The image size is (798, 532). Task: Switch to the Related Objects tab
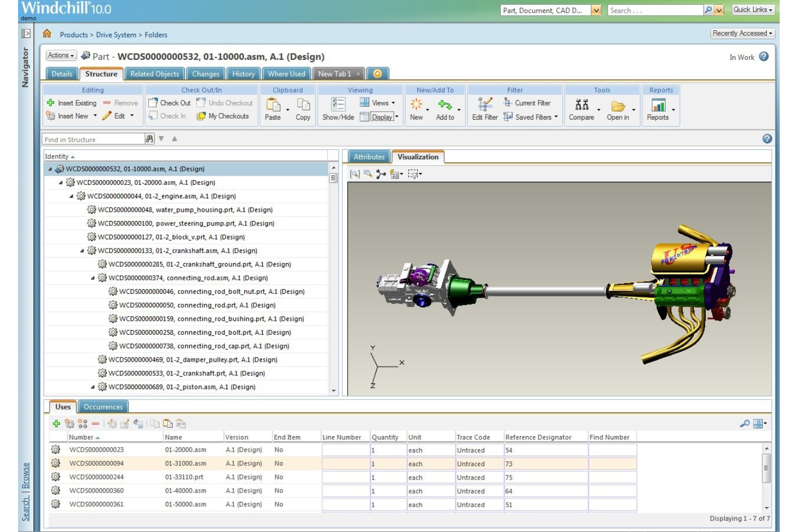click(155, 74)
